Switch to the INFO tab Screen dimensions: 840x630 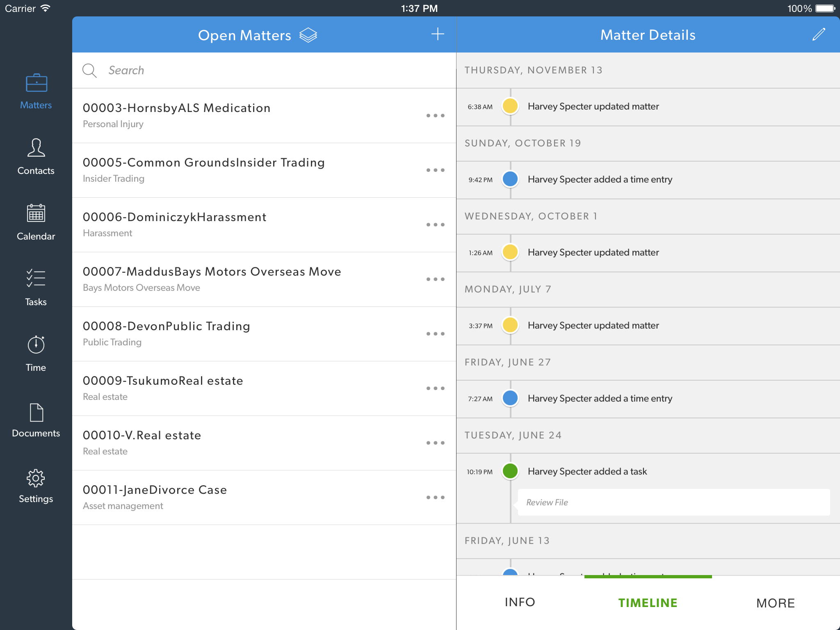pyautogui.click(x=520, y=602)
